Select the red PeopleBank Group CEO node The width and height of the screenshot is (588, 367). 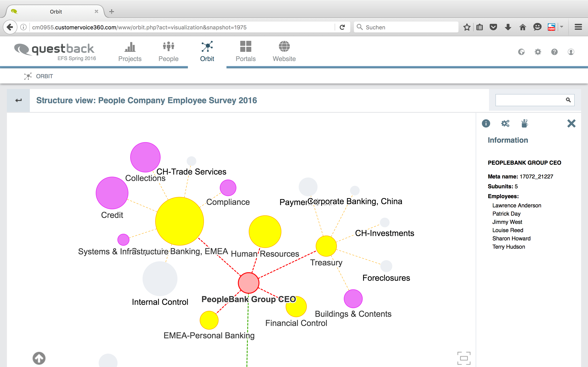248,283
